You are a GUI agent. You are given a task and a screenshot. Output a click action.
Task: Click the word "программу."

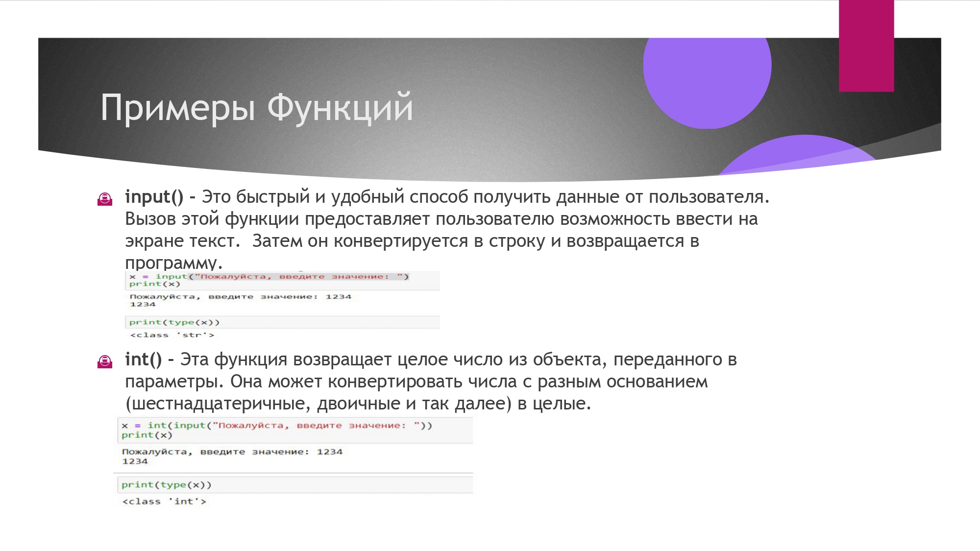pos(174,263)
